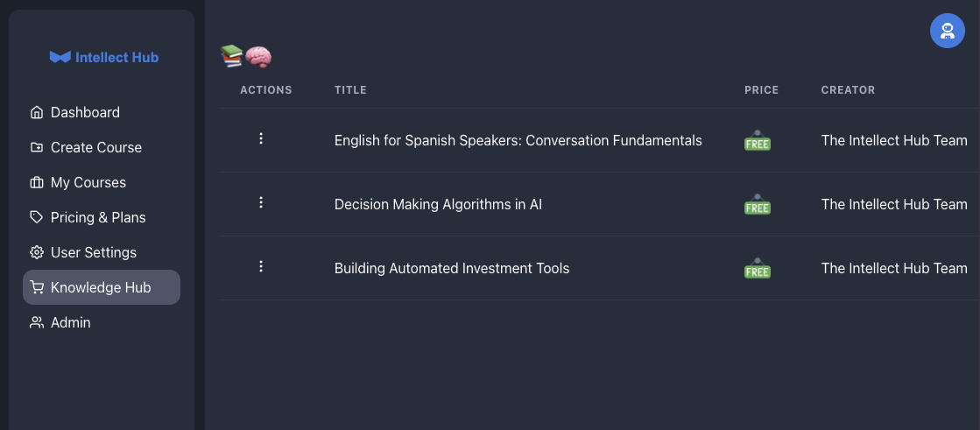Click the User Settings gear icon

coord(37,252)
